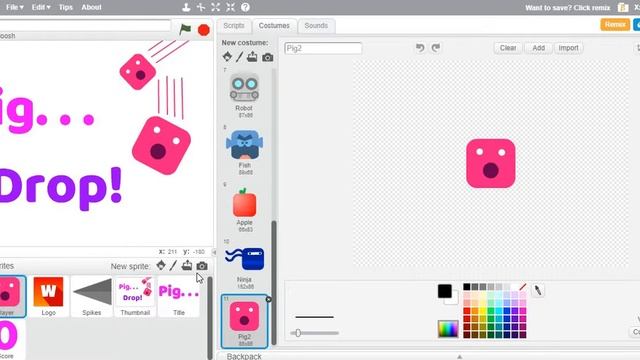The image size is (640, 360).
Task: Open the Tips menu item
Action: [66, 7]
